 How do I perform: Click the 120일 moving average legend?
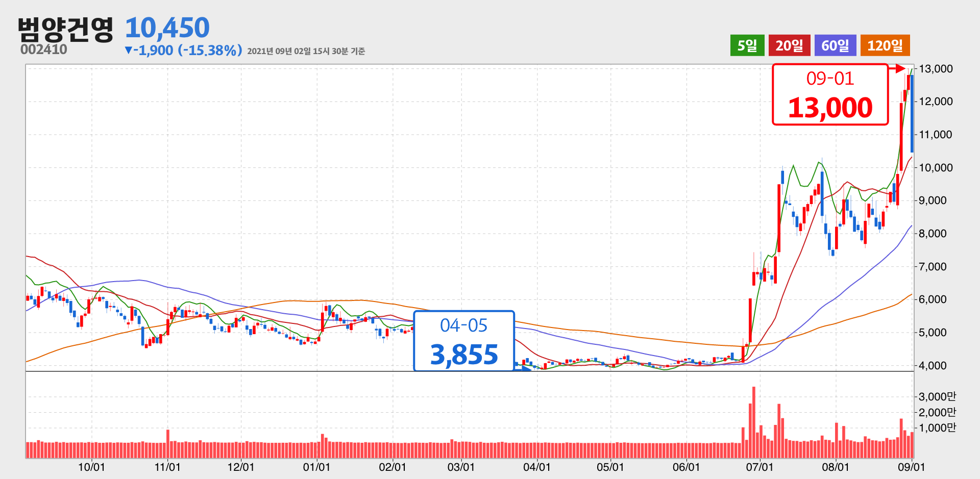pos(885,45)
